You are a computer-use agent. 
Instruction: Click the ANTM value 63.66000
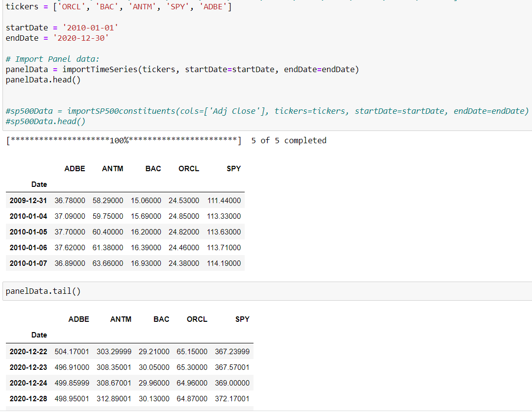pos(108,263)
